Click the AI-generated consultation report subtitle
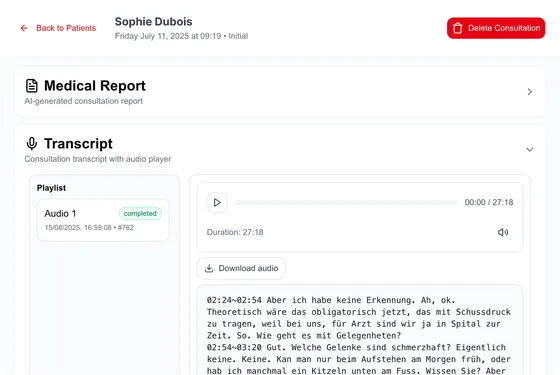The height and width of the screenshot is (375, 560). click(84, 101)
